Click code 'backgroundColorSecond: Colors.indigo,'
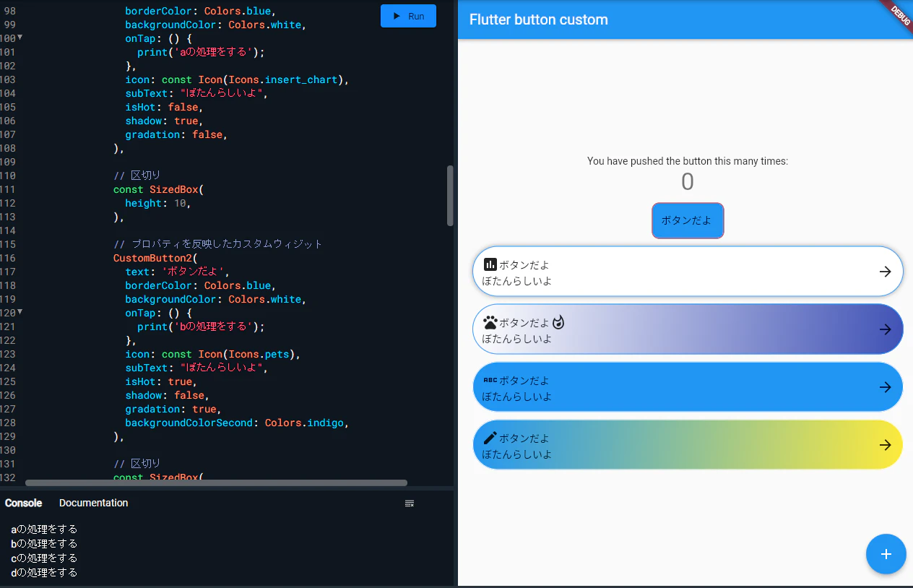 (x=237, y=423)
